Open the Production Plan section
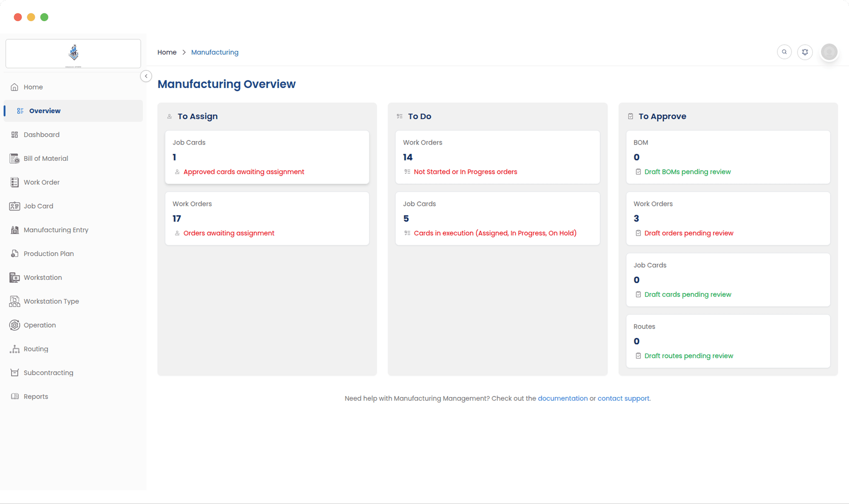Viewport: 849px width, 504px height. (49, 253)
